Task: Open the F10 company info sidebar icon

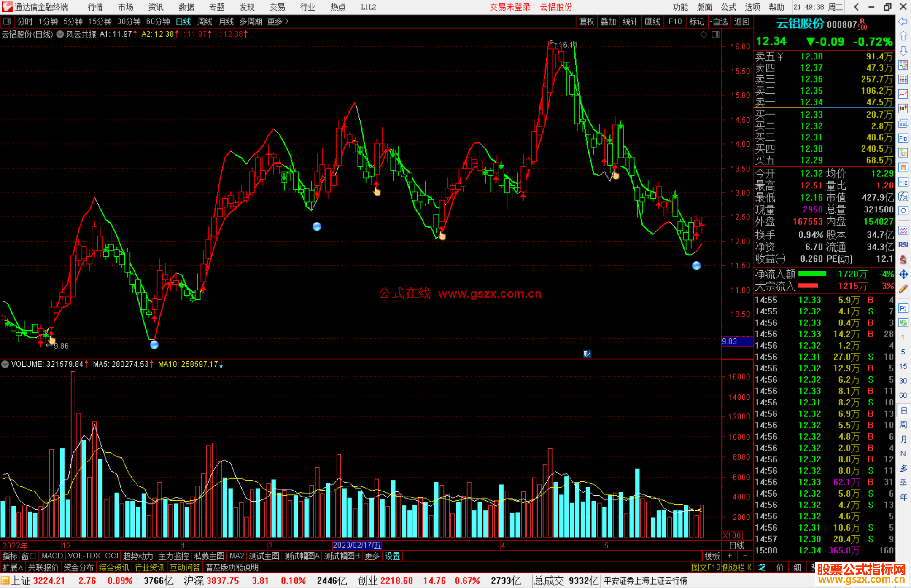Action: [903, 138]
